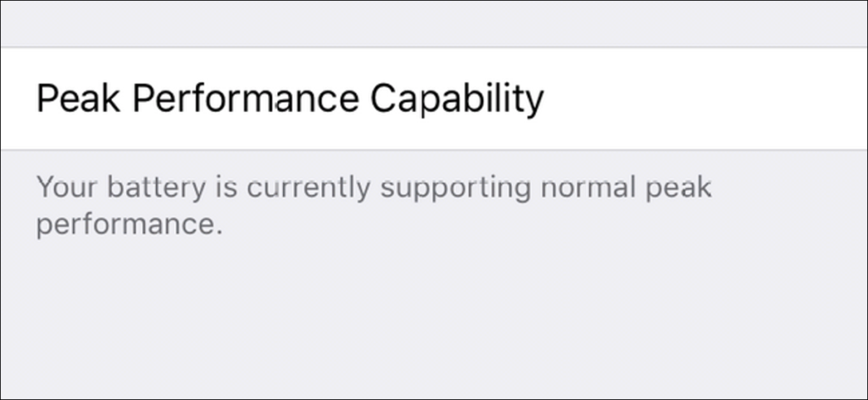The image size is (868, 400).
Task: Click top separator line of white row
Action: (x=434, y=48)
